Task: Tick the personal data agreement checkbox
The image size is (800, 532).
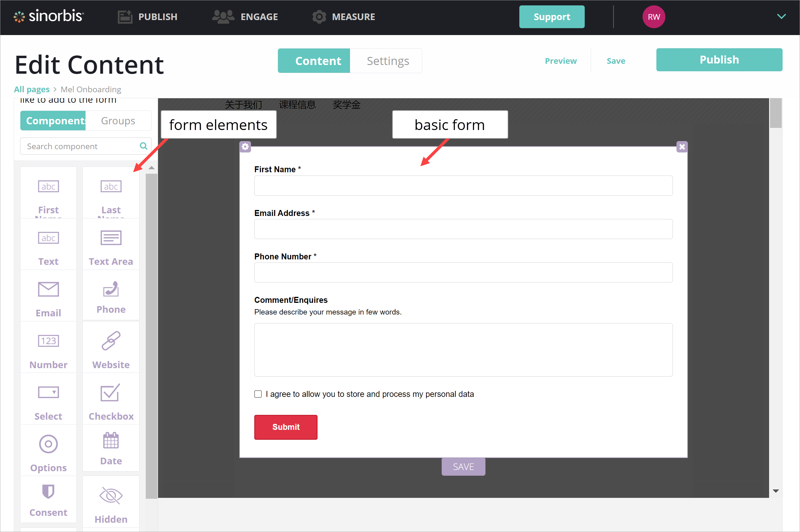Action: pyautogui.click(x=258, y=394)
